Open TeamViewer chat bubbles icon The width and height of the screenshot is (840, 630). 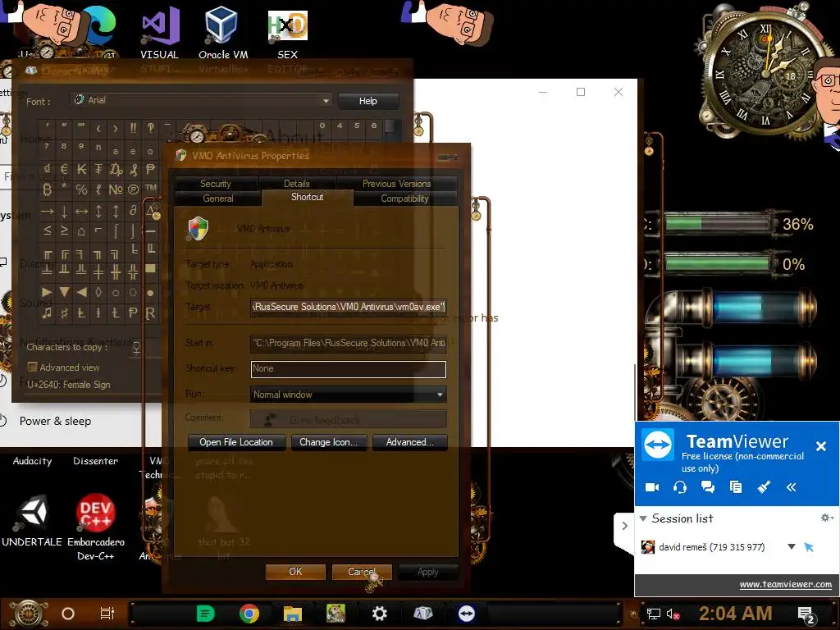tap(708, 487)
